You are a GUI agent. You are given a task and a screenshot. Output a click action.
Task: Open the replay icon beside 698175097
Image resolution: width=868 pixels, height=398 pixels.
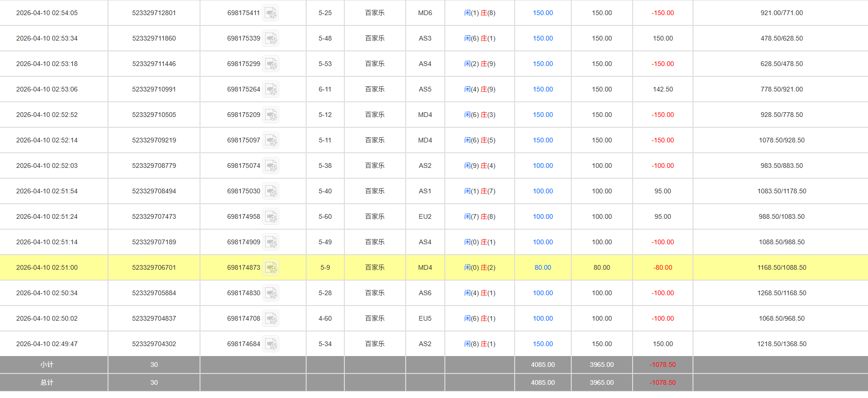pyautogui.click(x=271, y=141)
